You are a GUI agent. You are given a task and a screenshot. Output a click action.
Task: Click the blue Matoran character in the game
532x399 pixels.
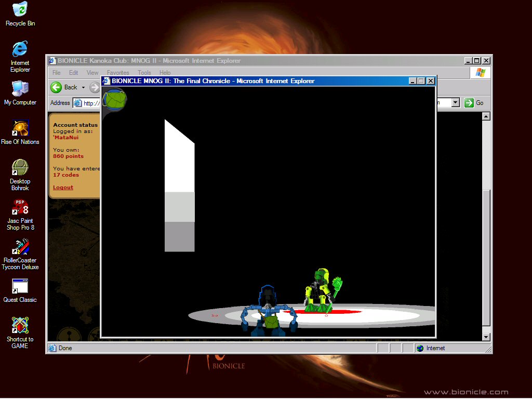(x=269, y=311)
